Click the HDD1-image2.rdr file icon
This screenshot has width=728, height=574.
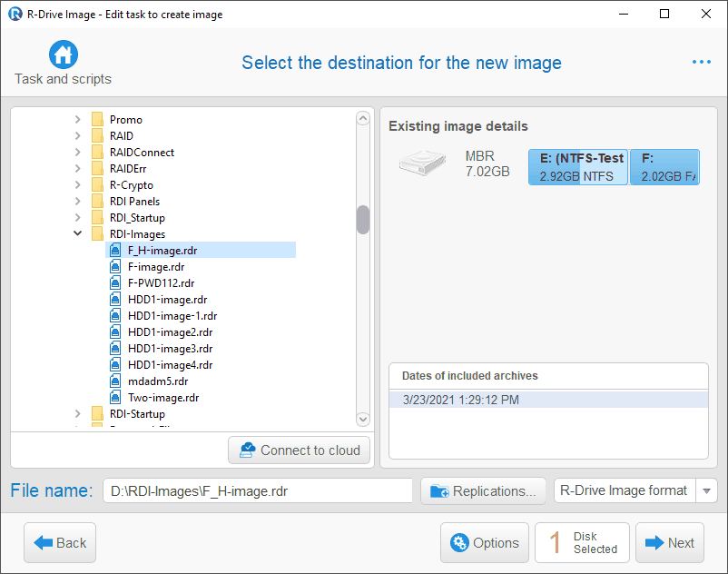pyautogui.click(x=115, y=332)
